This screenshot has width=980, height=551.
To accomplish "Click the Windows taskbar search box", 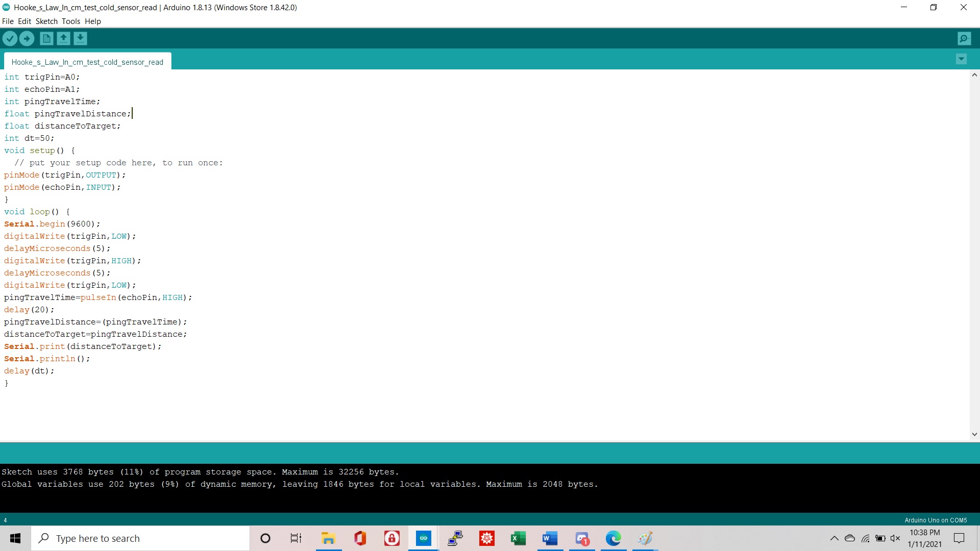I will click(140, 538).
